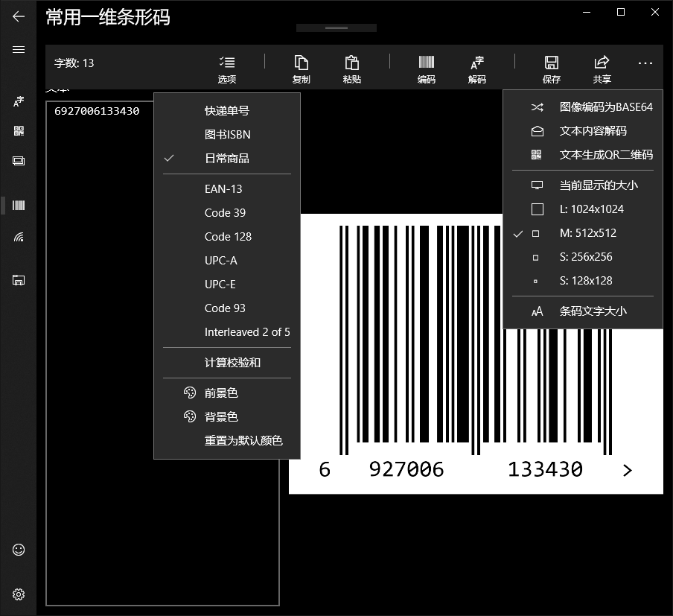Open the text decode page in sidebar
The image size is (673, 616).
(x=19, y=101)
